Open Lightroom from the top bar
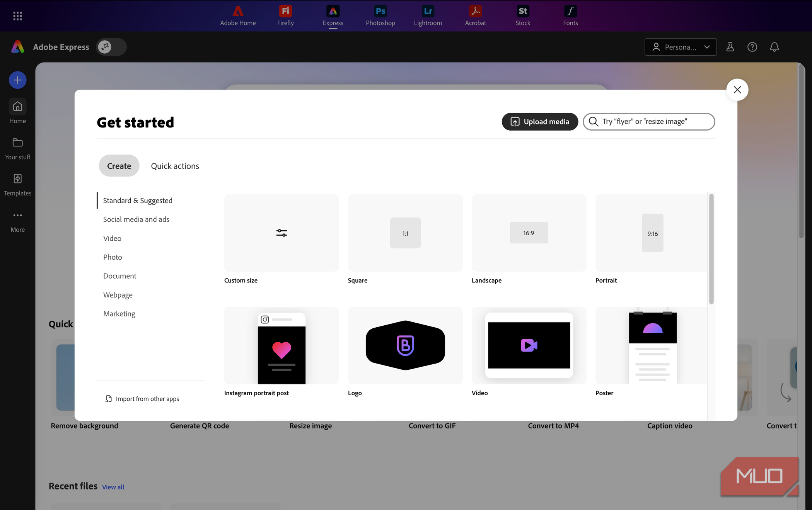The height and width of the screenshot is (510, 812). coord(428,16)
